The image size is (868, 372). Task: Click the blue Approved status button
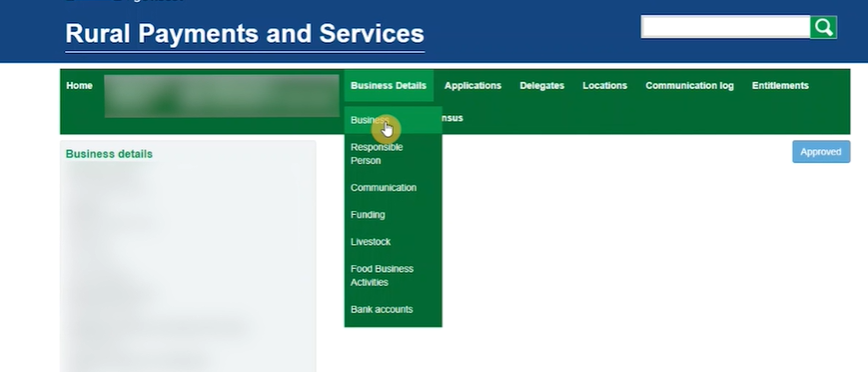(x=821, y=152)
